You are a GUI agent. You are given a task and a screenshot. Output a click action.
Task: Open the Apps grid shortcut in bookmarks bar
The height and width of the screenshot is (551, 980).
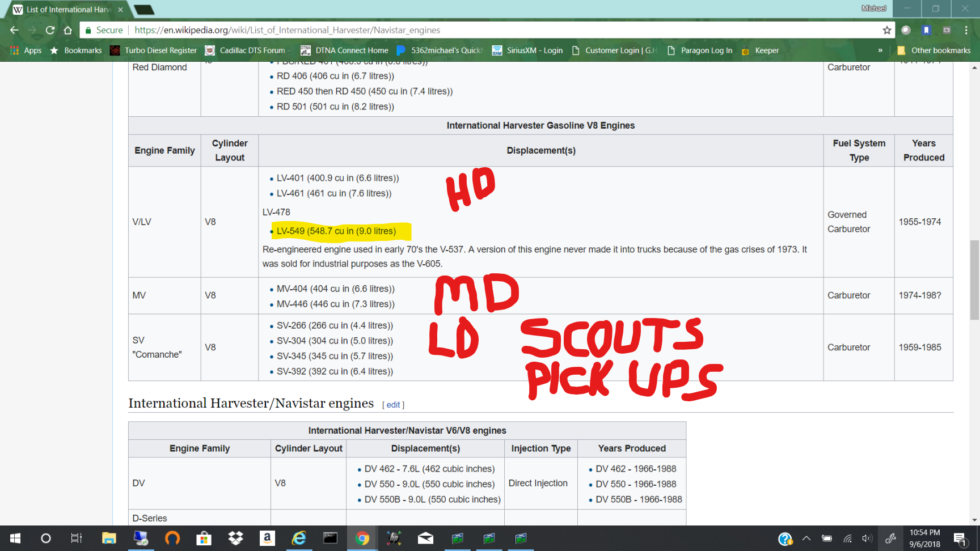coord(26,50)
